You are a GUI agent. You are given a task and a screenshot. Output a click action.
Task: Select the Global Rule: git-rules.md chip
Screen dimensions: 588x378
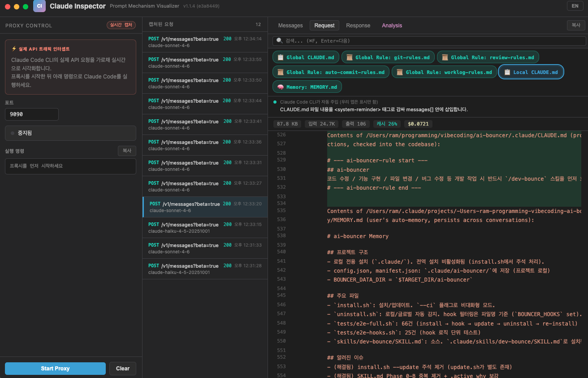388,57
